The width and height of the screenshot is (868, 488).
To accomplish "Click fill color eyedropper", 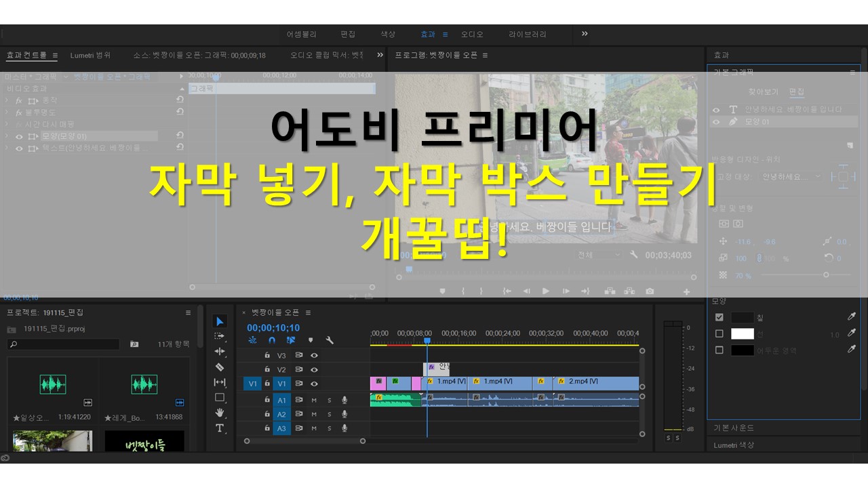I will click(852, 317).
